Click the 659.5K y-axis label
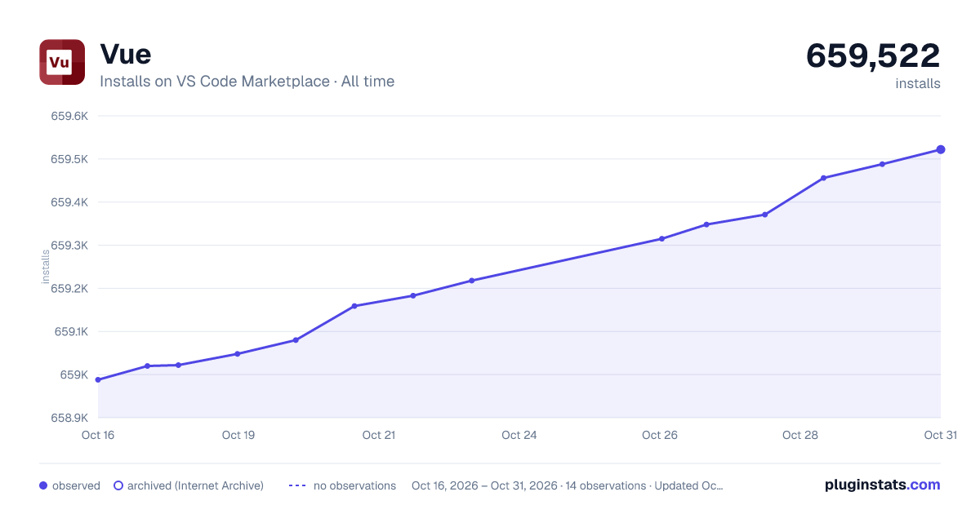This screenshot has width=980, height=514. click(x=69, y=159)
